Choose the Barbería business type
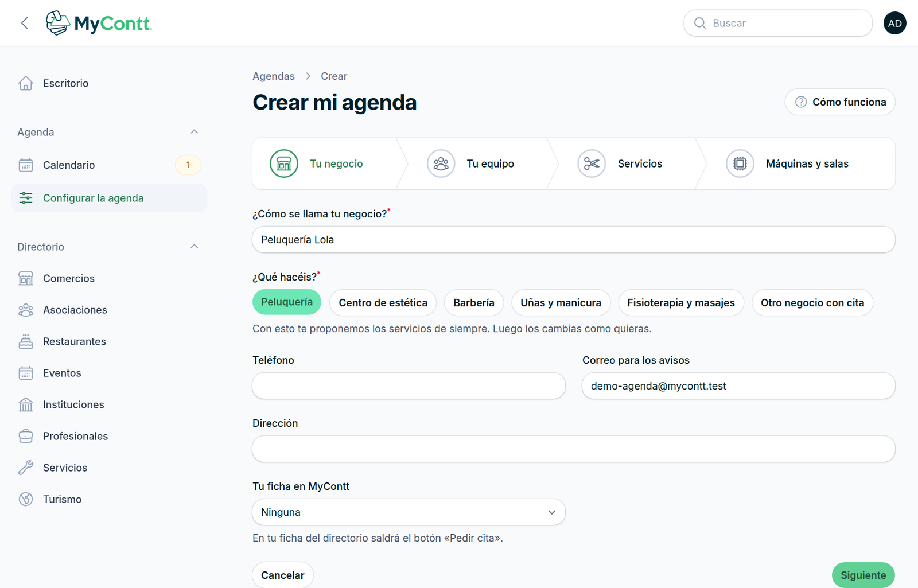 474,302
